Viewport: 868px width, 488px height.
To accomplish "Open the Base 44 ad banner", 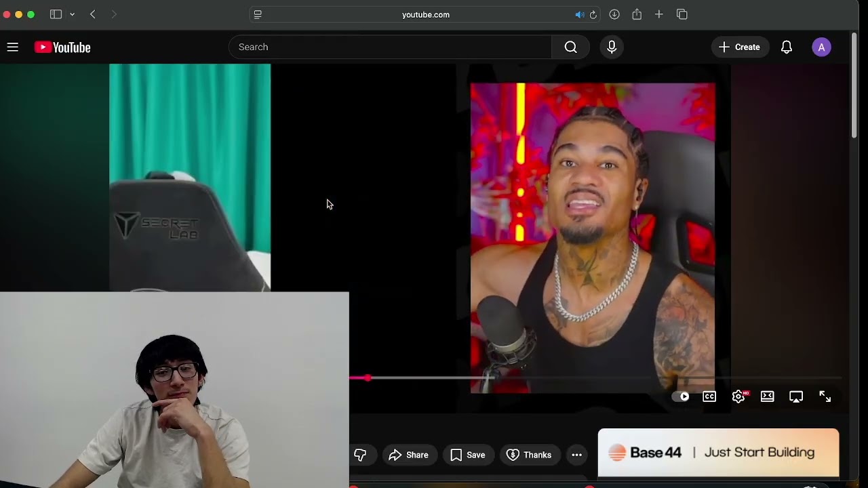I will [x=718, y=453].
